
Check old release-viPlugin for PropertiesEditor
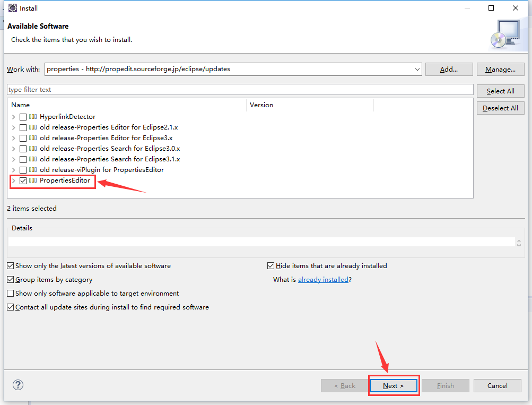[x=23, y=170]
